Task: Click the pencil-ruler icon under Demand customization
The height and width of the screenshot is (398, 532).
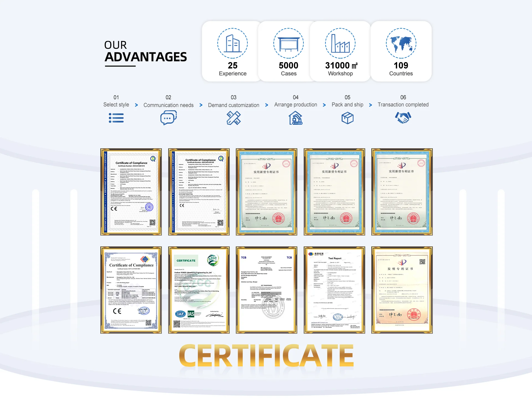Action: pos(234,118)
